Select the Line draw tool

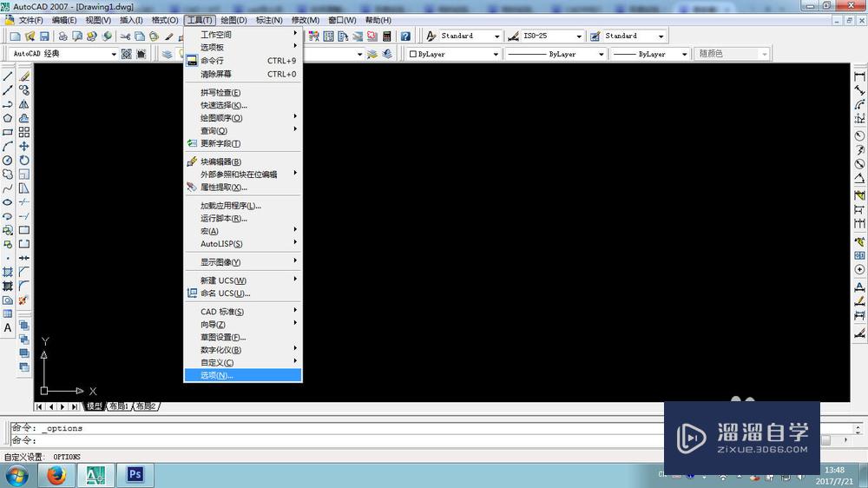[x=8, y=76]
